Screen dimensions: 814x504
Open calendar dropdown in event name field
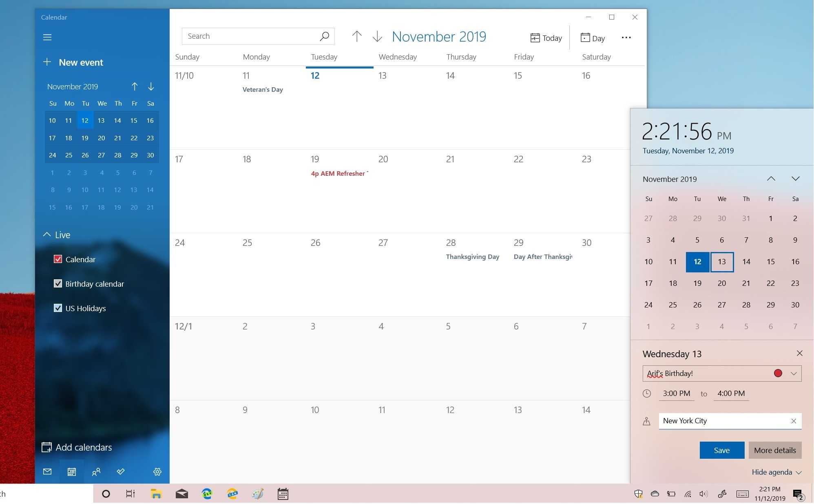[794, 374]
